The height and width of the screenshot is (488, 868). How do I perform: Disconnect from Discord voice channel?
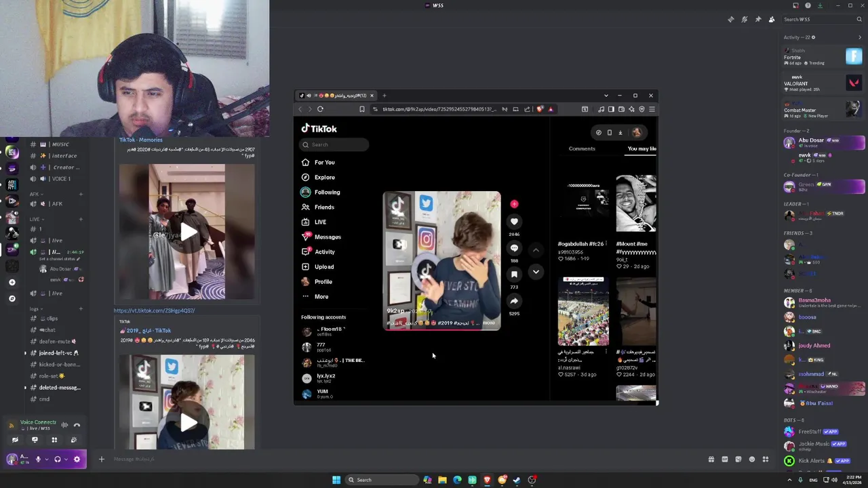[77, 425]
